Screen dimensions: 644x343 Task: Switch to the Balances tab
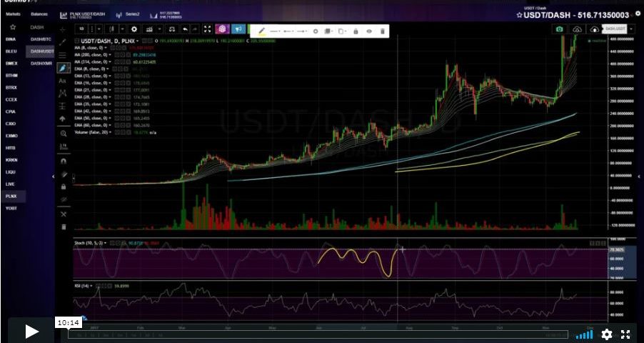coord(39,14)
